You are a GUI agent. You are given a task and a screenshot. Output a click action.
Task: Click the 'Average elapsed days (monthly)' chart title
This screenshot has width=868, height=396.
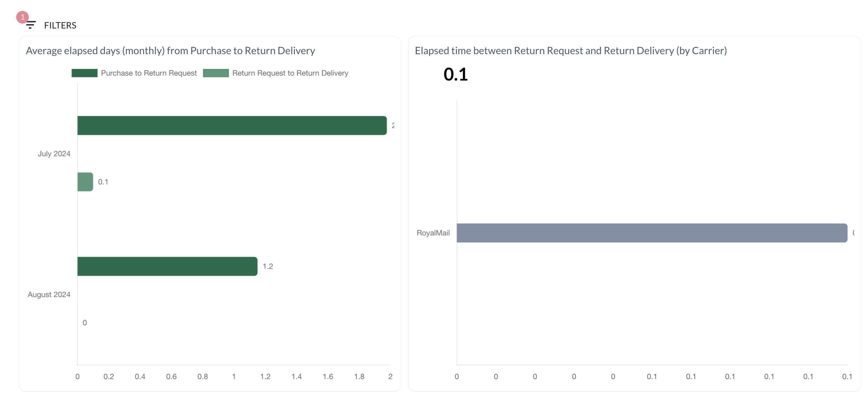coord(170,51)
